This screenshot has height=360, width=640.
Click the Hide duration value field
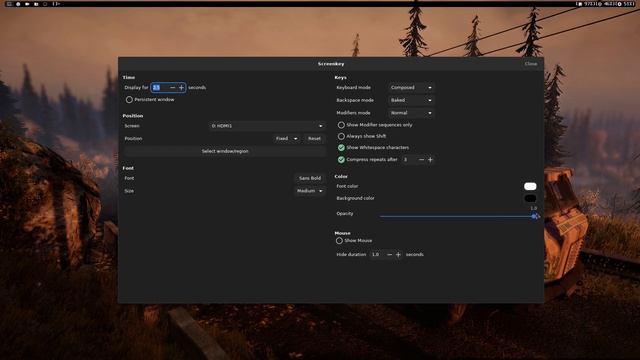[x=377, y=255]
